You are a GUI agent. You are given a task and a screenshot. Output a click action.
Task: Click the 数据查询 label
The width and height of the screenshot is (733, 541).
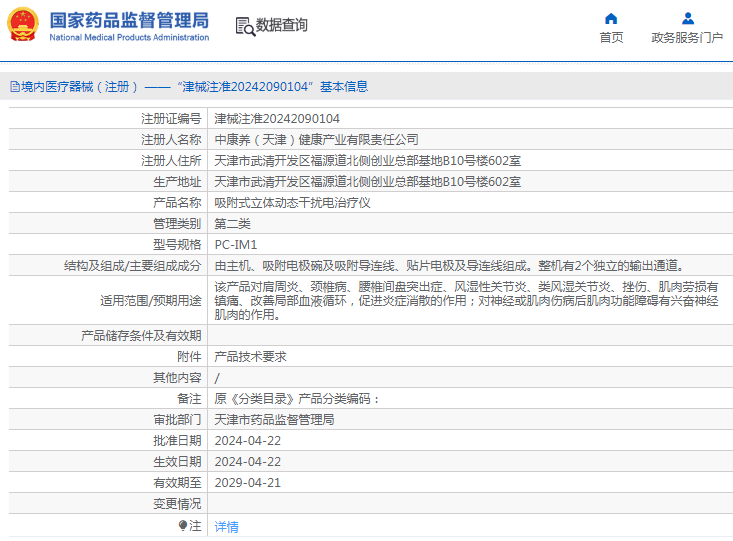(x=281, y=25)
